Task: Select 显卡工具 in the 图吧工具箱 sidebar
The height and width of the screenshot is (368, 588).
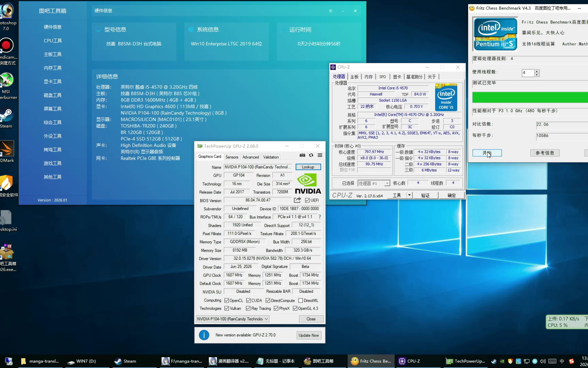Action: [x=53, y=81]
